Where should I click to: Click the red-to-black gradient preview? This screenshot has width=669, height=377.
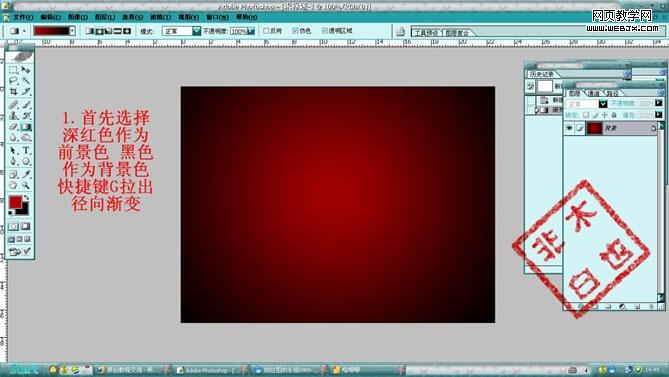[51, 31]
